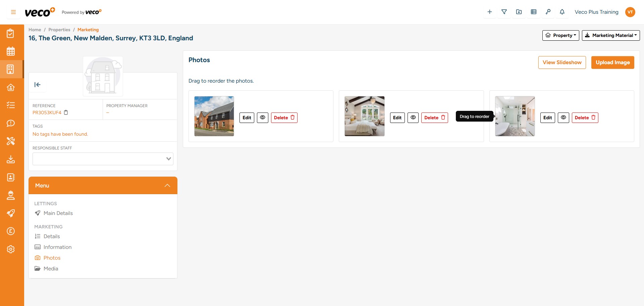Toggle the eye preview on the bedroom photo

pos(413,118)
